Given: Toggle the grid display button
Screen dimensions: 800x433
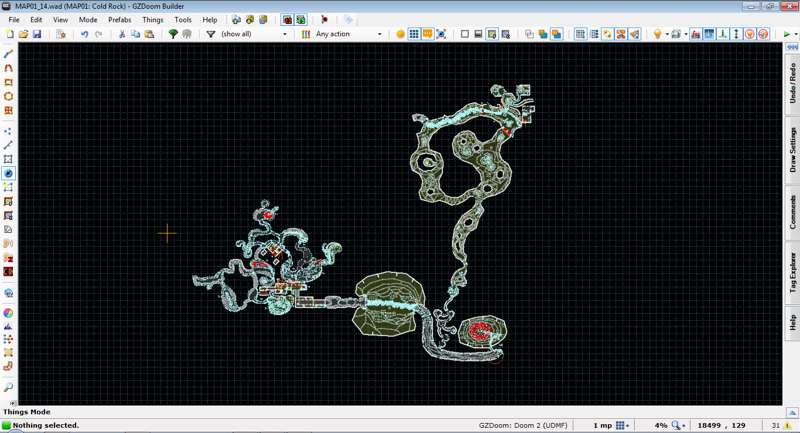Looking at the screenshot, I should coord(414,34).
